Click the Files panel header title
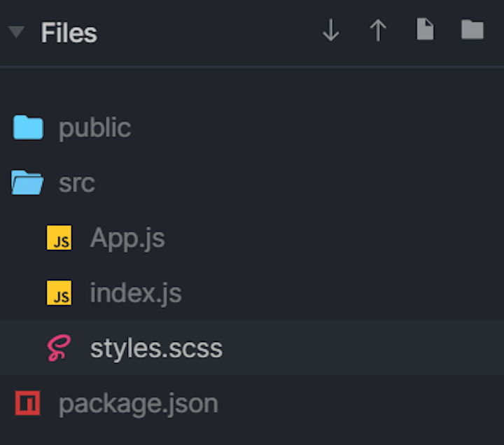The height and width of the screenshot is (445, 504). 69,33
